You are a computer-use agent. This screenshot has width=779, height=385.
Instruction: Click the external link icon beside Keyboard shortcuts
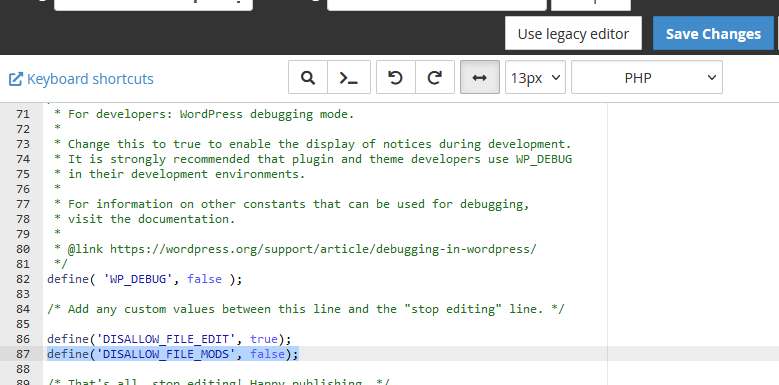click(16, 79)
